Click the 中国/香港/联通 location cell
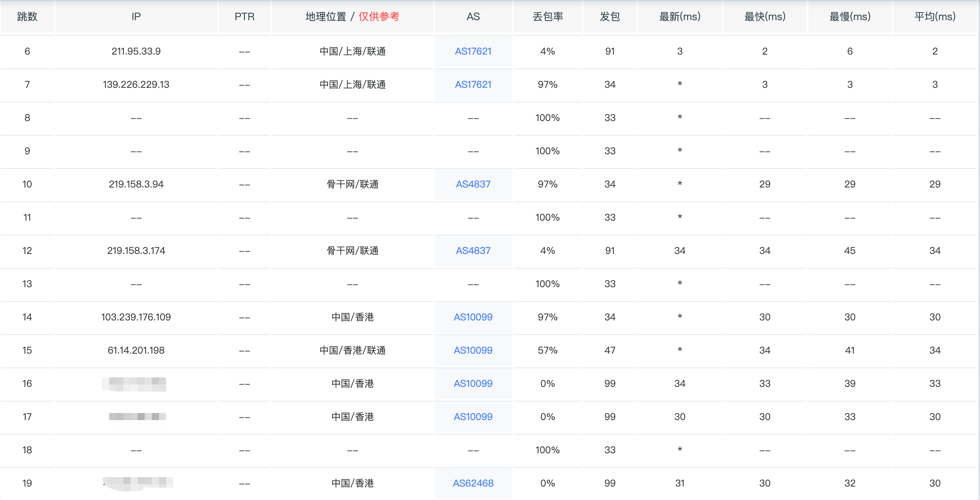This screenshot has height=500, width=980. pyautogui.click(x=352, y=350)
